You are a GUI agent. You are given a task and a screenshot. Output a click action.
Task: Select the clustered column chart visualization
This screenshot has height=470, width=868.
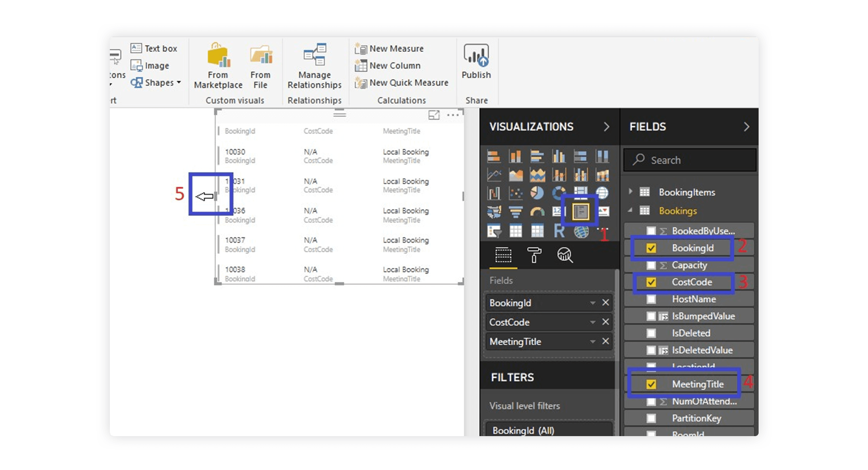point(559,156)
